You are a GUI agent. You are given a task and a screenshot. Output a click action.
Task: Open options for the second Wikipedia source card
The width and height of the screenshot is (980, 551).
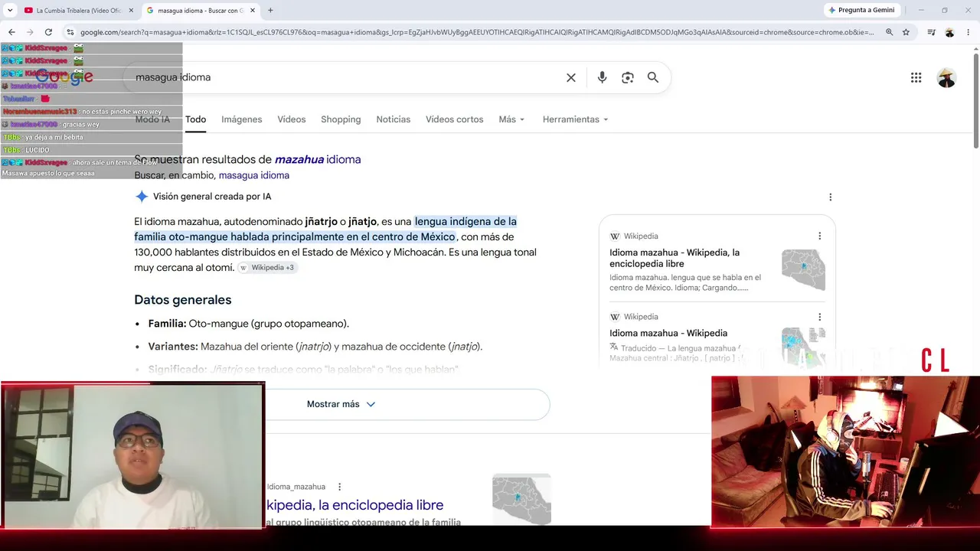(819, 316)
